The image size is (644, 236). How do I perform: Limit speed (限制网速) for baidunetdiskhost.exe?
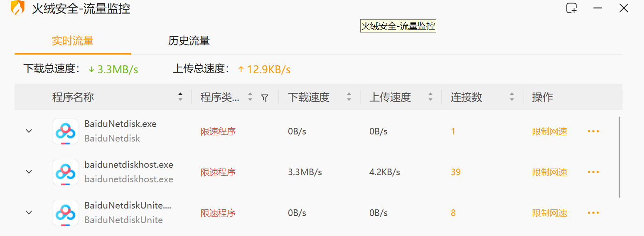click(550, 172)
